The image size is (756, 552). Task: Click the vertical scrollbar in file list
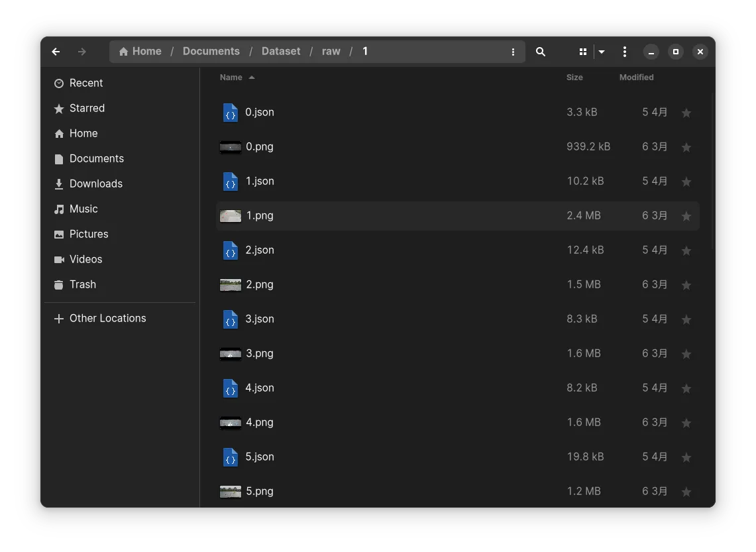(713, 172)
